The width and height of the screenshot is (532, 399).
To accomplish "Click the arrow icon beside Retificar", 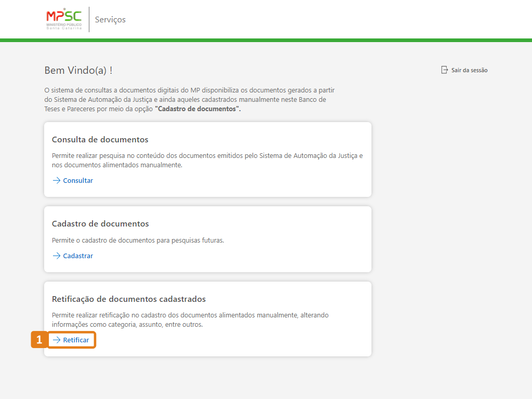I will coord(57,340).
